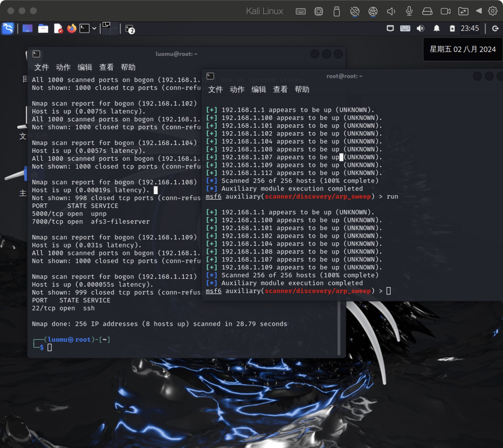Launch Firefox from the panel

pyautogui.click(x=72, y=29)
